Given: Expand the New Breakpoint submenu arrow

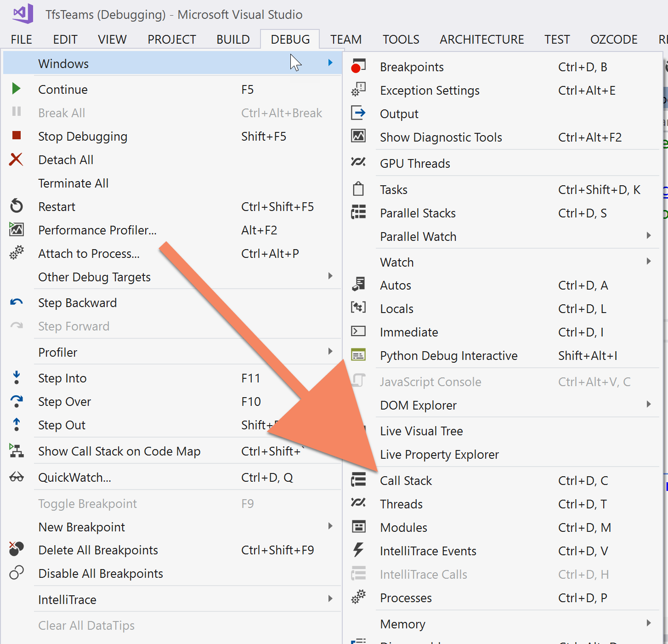Looking at the screenshot, I should pyautogui.click(x=330, y=526).
